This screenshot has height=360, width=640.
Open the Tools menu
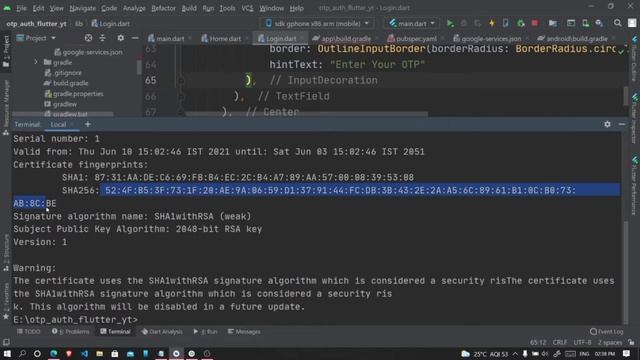coord(227,8)
